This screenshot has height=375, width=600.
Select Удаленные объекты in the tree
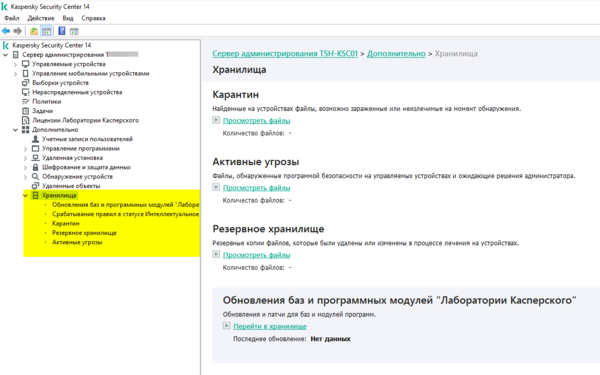pyautogui.click(x=71, y=186)
